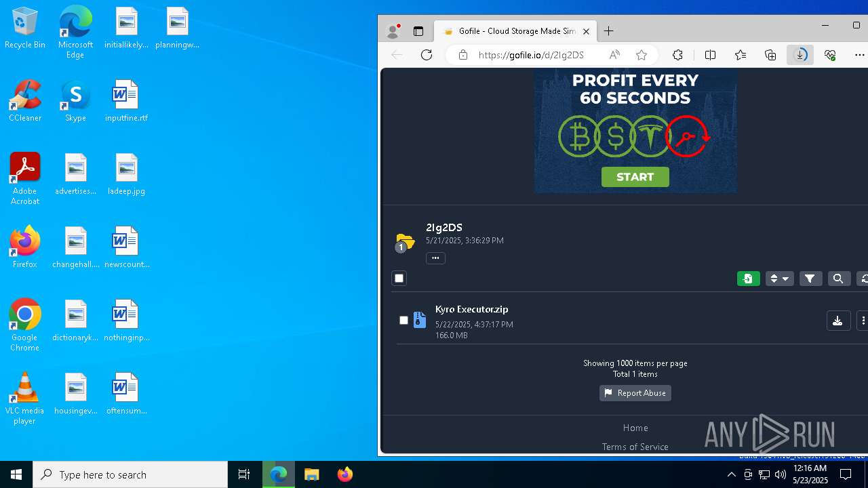Select the Skype desktop shortcut
Viewport: 868px width, 488px height.
click(x=75, y=101)
